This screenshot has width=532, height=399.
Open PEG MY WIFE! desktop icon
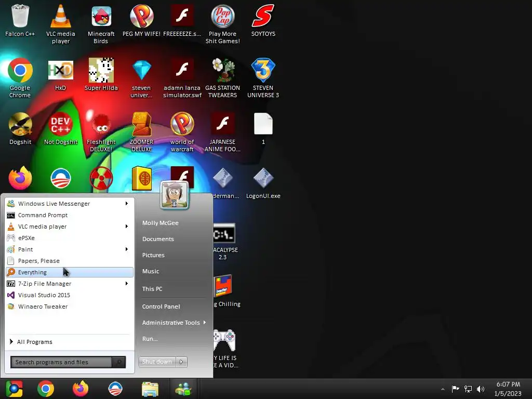coord(141,21)
